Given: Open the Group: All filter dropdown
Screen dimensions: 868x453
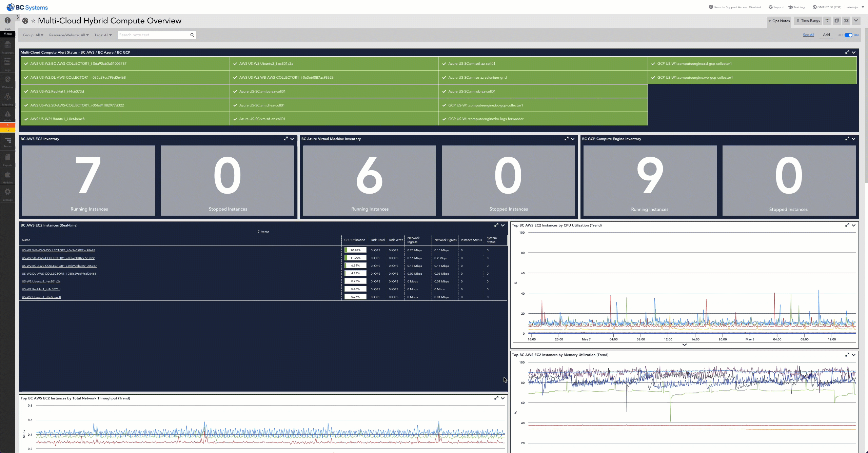Looking at the screenshot, I should click(x=33, y=35).
